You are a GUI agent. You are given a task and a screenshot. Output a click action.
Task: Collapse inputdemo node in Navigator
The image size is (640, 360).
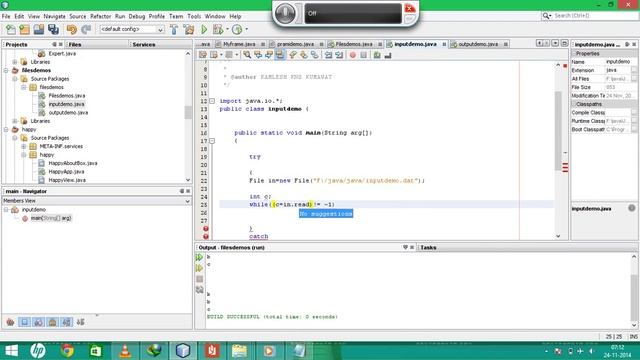(x=6, y=209)
